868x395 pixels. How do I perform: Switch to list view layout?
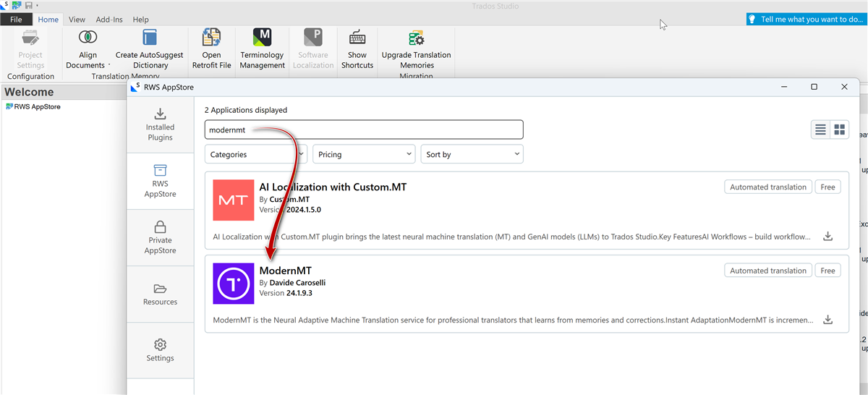tap(820, 129)
